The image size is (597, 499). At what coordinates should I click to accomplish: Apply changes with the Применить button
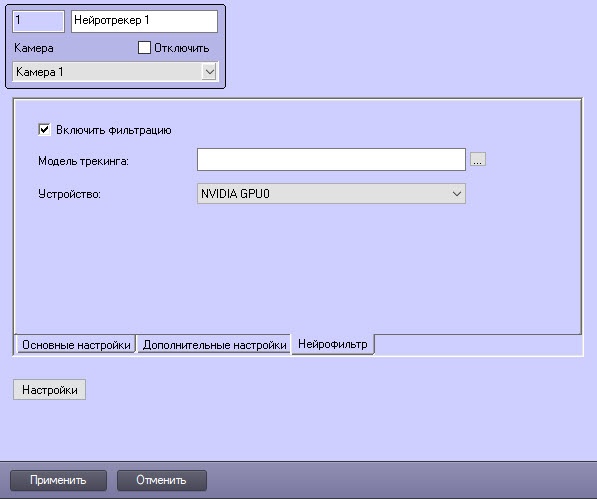coord(58,480)
